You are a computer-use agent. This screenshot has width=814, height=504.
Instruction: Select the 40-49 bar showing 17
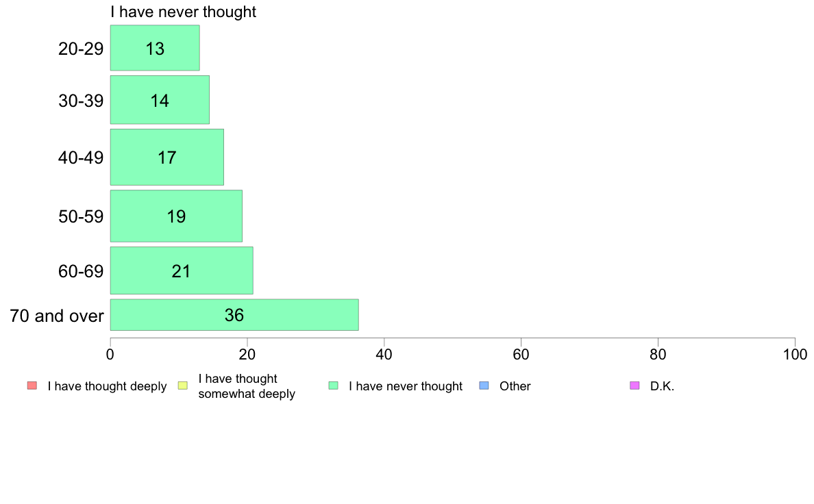(x=166, y=157)
